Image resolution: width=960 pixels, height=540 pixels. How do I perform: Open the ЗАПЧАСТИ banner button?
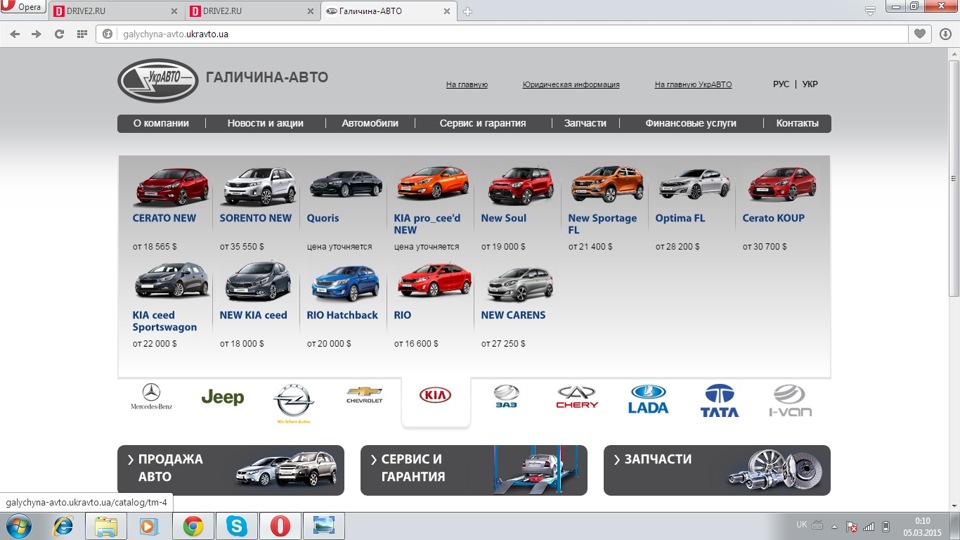coord(717,470)
